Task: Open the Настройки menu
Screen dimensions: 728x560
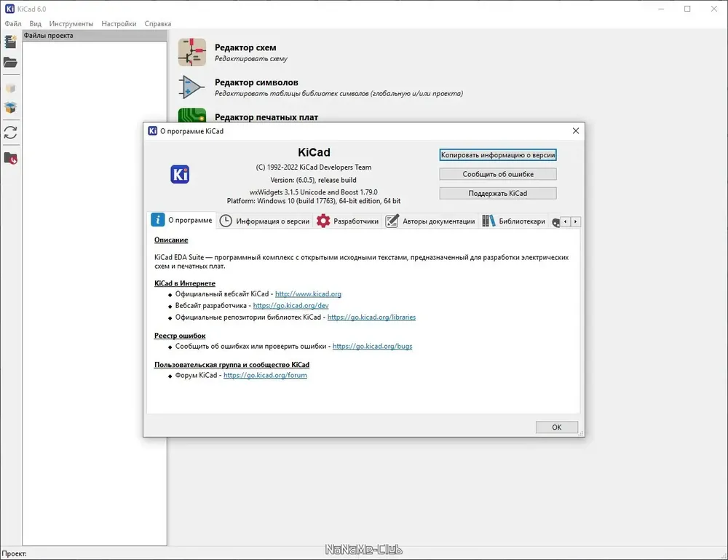Action: point(119,24)
